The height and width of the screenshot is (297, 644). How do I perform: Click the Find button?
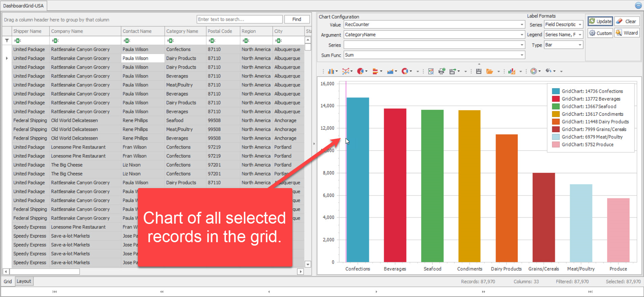click(x=296, y=19)
